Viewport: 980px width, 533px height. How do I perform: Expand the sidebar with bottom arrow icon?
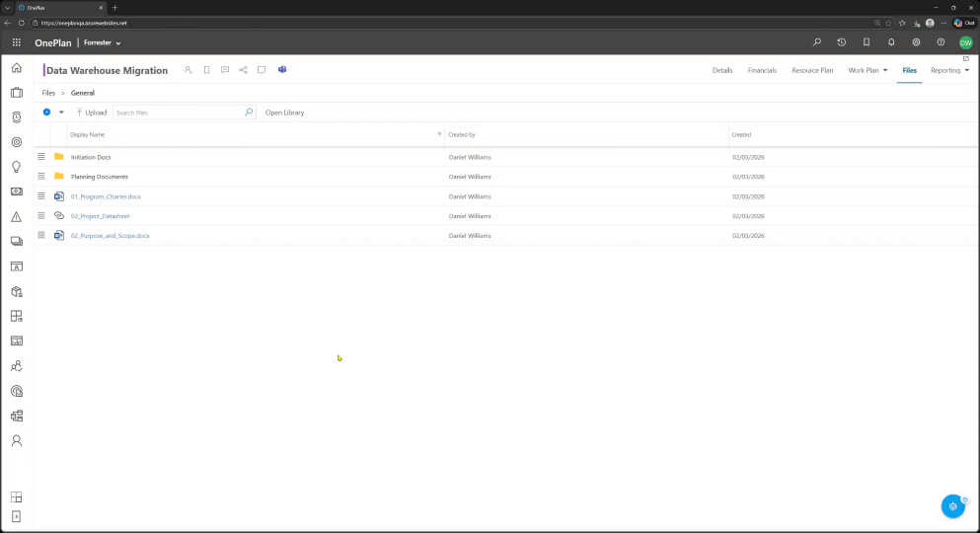[16, 517]
